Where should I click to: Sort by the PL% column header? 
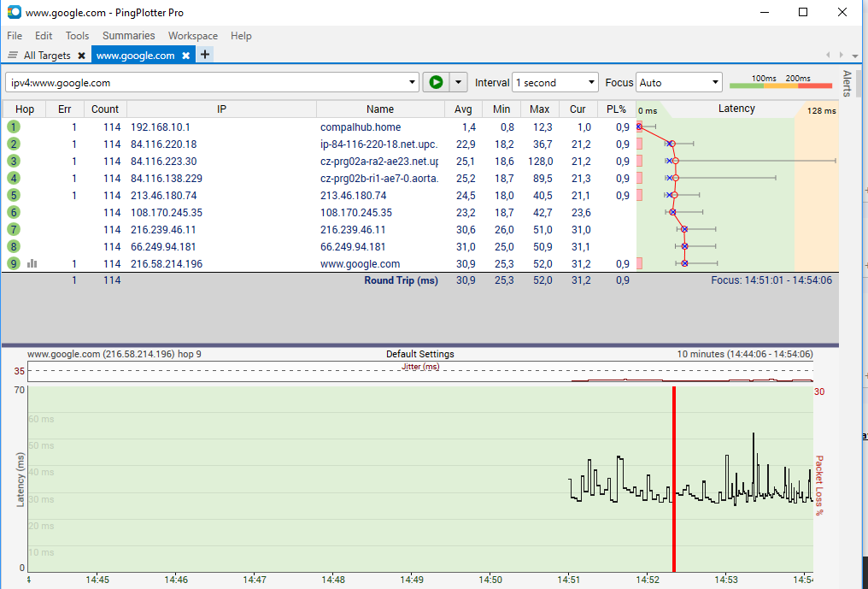pyautogui.click(x=616, y=109)
